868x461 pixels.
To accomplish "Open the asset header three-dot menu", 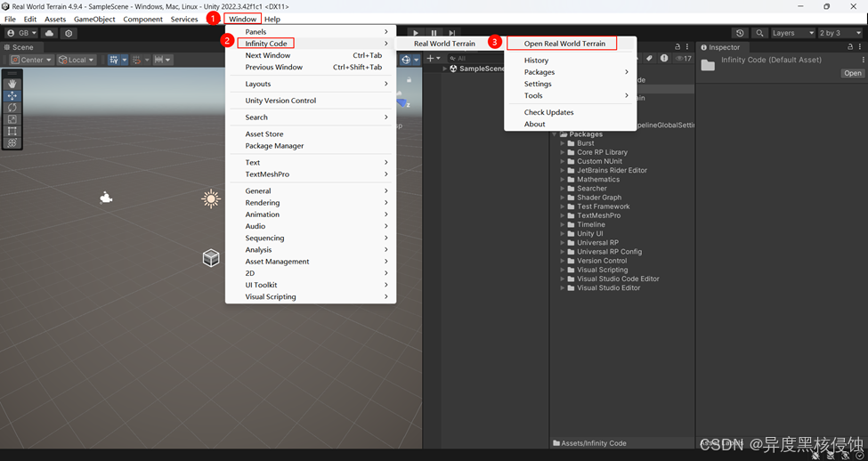I will coord(863,60).
